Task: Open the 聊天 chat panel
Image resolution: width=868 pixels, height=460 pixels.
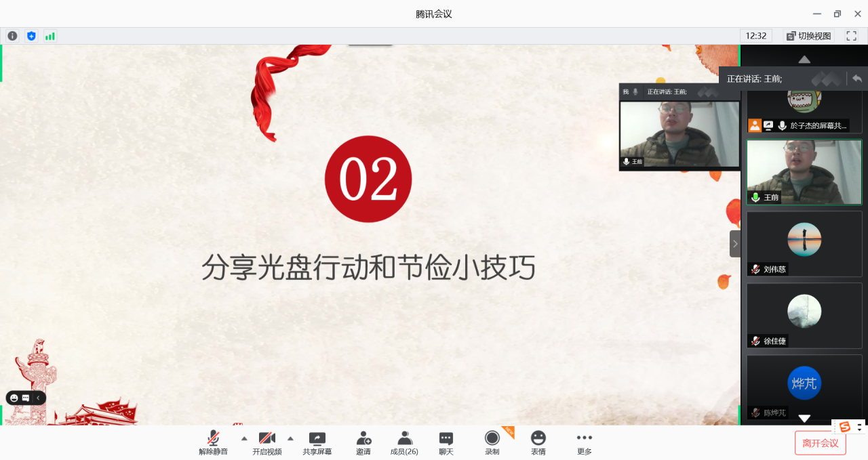Action: tap(446, 443)
